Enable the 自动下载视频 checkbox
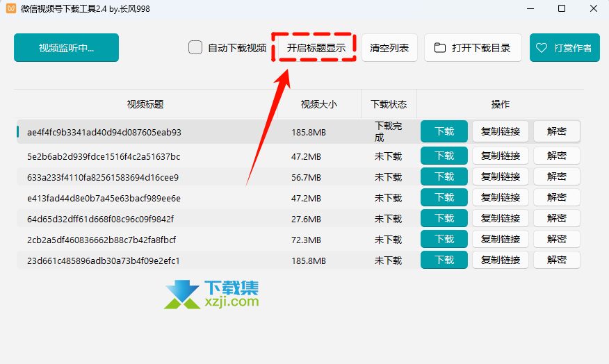609x364 pixels. (195, 48)
